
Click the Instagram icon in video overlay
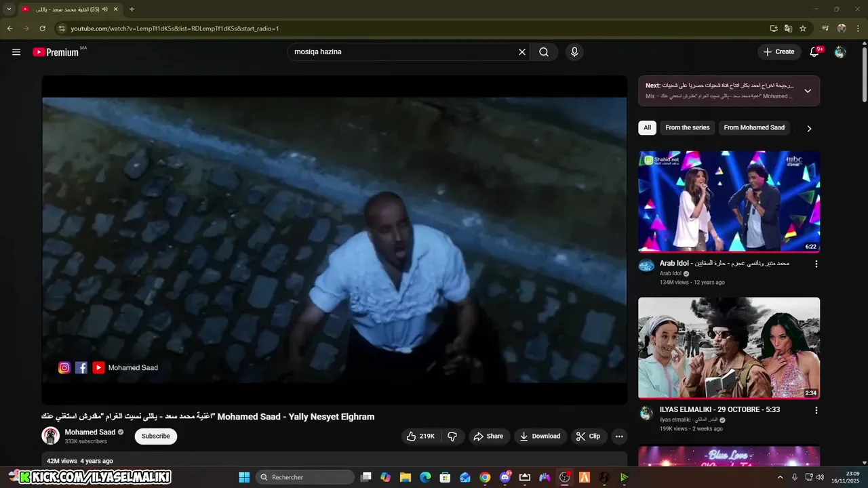point(64,367)
